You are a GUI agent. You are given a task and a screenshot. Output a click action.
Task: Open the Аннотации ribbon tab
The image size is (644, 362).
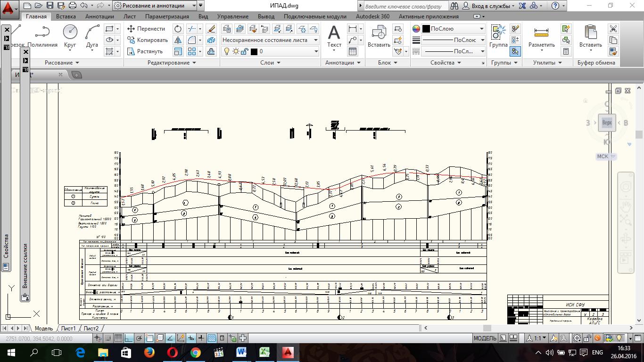pos(99,16)
